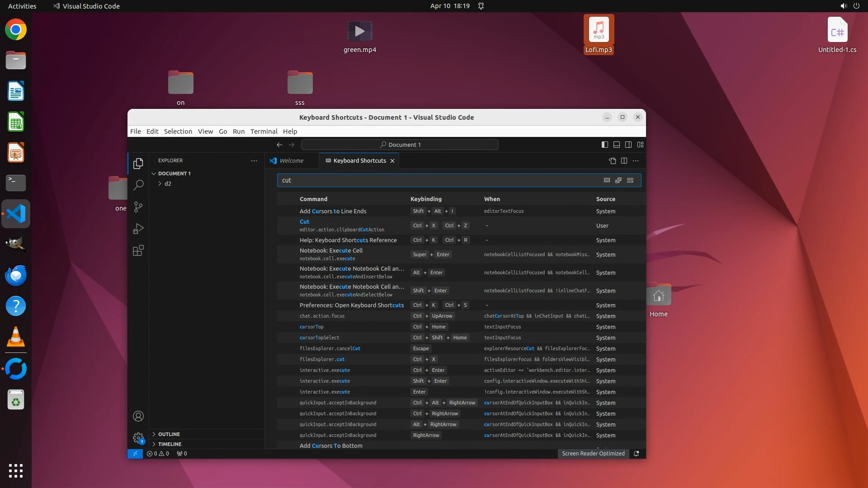Open the Run and Debug view
The width and height of the screenshot is (868, 488).
tap(138, 229)
